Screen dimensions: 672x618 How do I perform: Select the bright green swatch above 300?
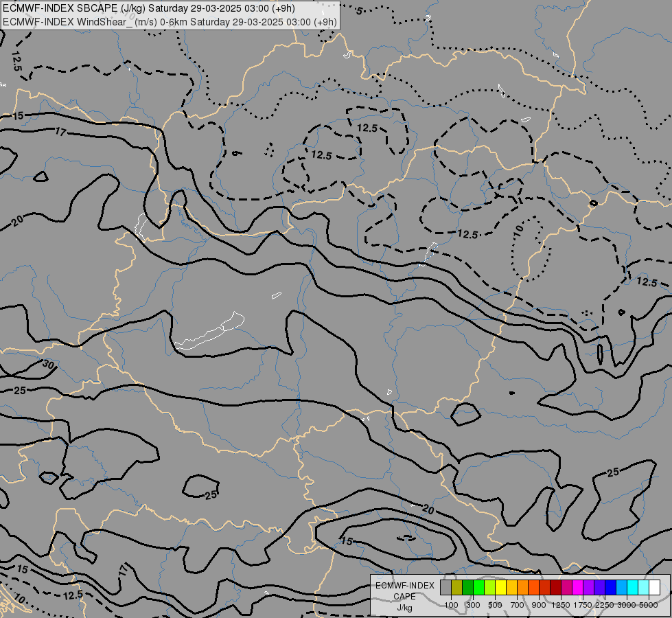[x=478, y=587]
